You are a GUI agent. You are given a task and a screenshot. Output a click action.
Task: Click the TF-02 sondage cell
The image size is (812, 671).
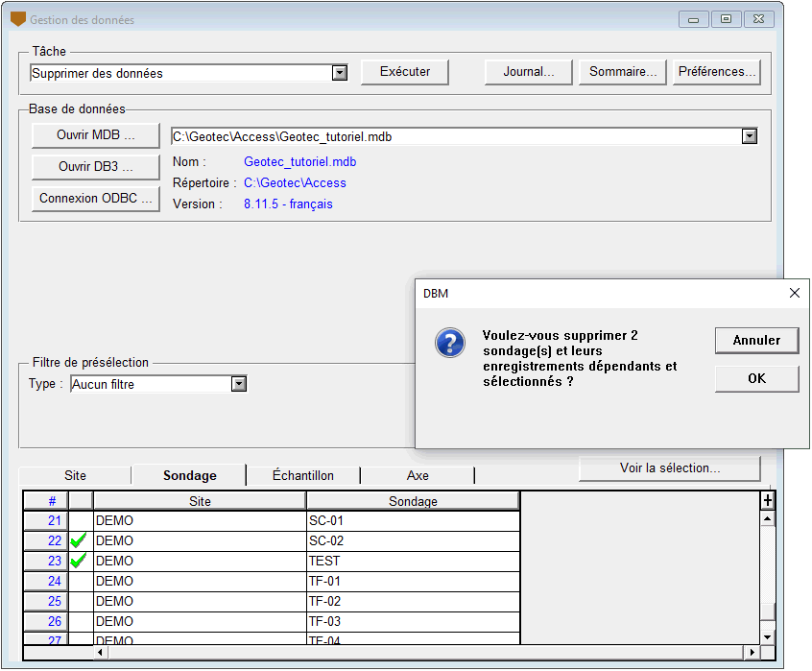pos(413,602)
